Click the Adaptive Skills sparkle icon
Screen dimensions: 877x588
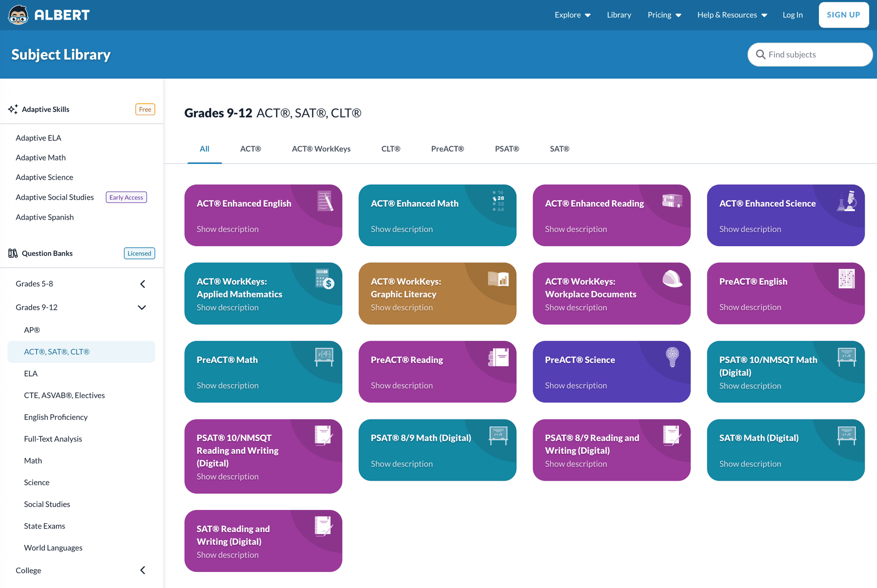pyautogui.click(x=13, y=109)
